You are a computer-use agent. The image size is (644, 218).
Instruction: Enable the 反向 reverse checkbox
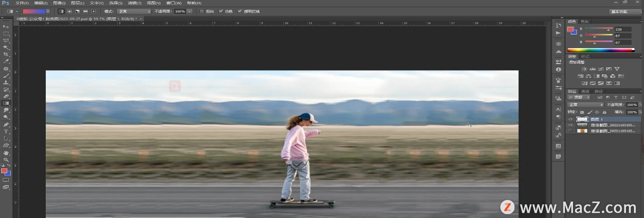tap(202, 11)
